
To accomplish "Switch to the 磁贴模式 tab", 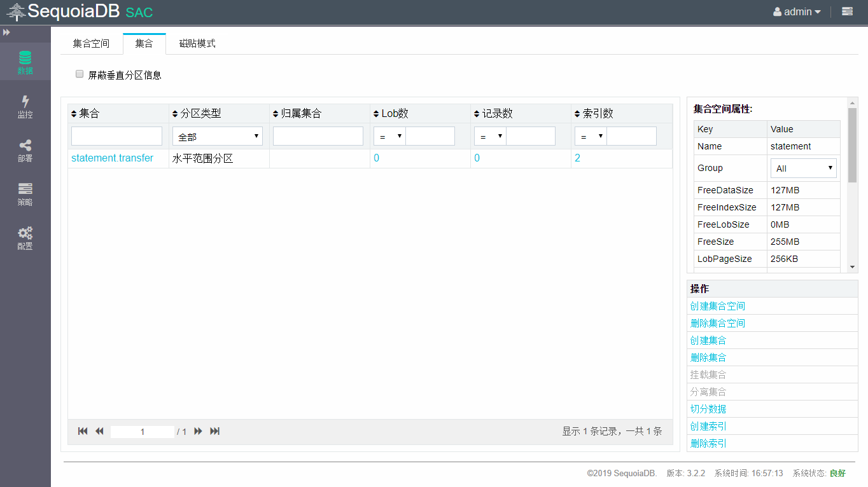I will pyautogui.click(x=197, y=43).
